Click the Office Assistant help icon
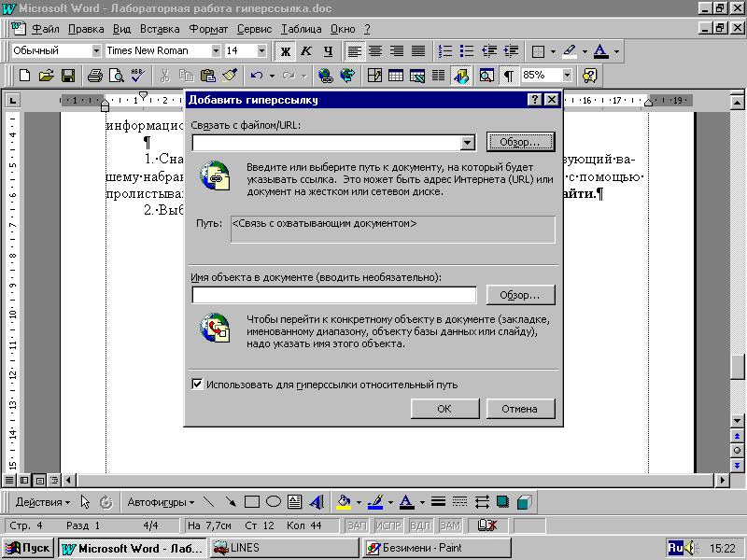Screen dimensions: 747x560 tap(590, 76)
